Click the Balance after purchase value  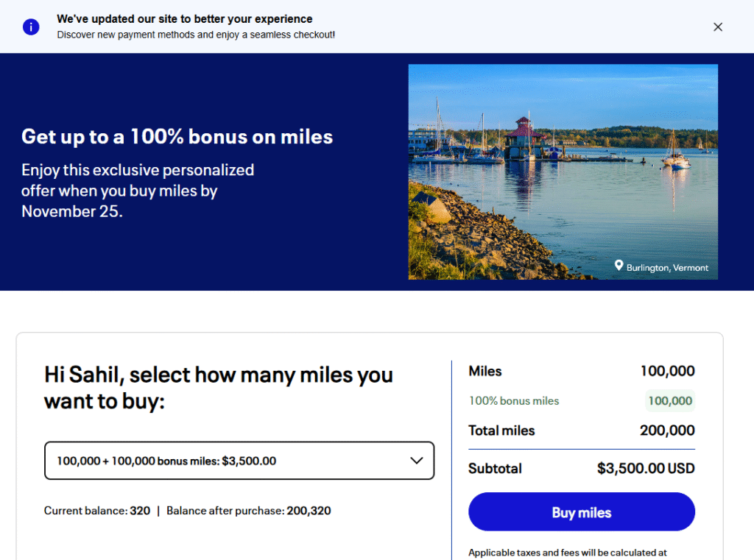pos(311,511)
